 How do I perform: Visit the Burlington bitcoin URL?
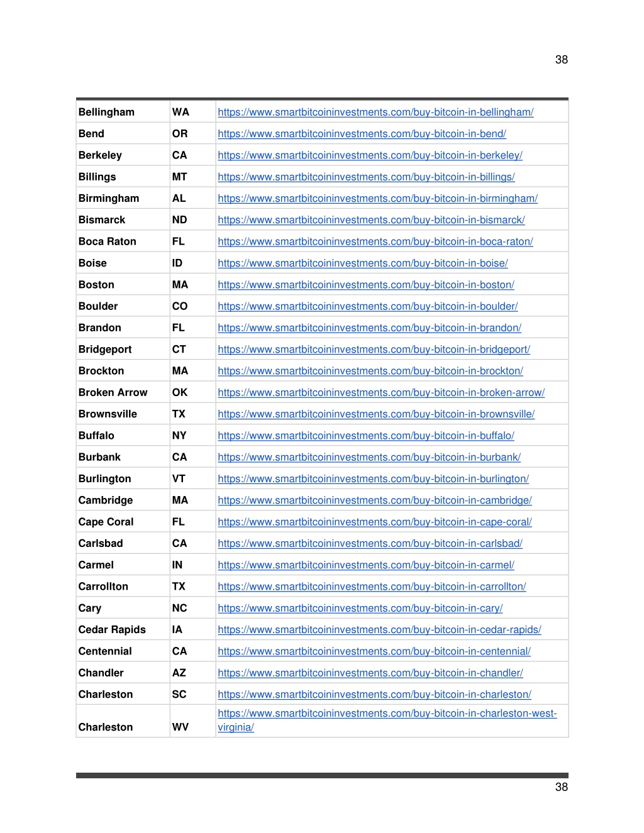[x=373, y=479]
